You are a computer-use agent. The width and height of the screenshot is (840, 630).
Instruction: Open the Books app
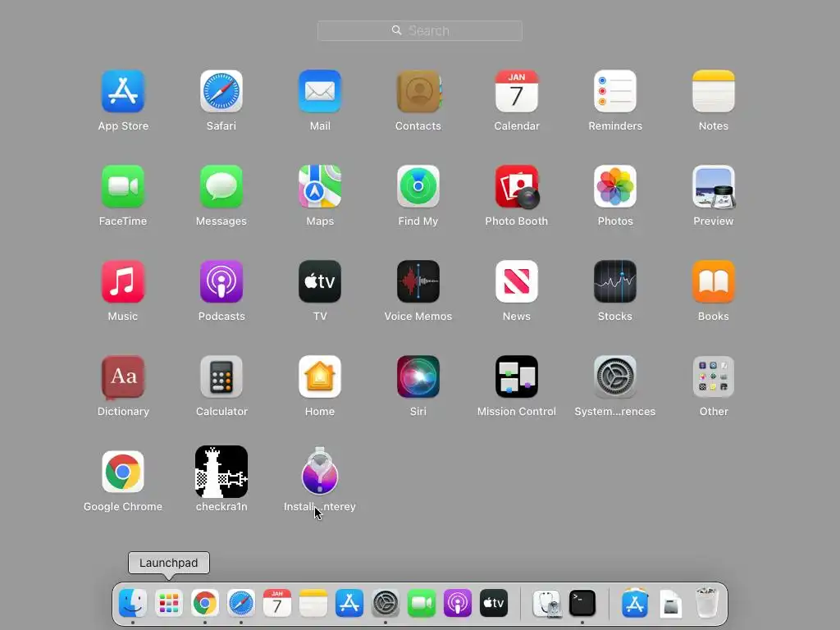point(714,281)
